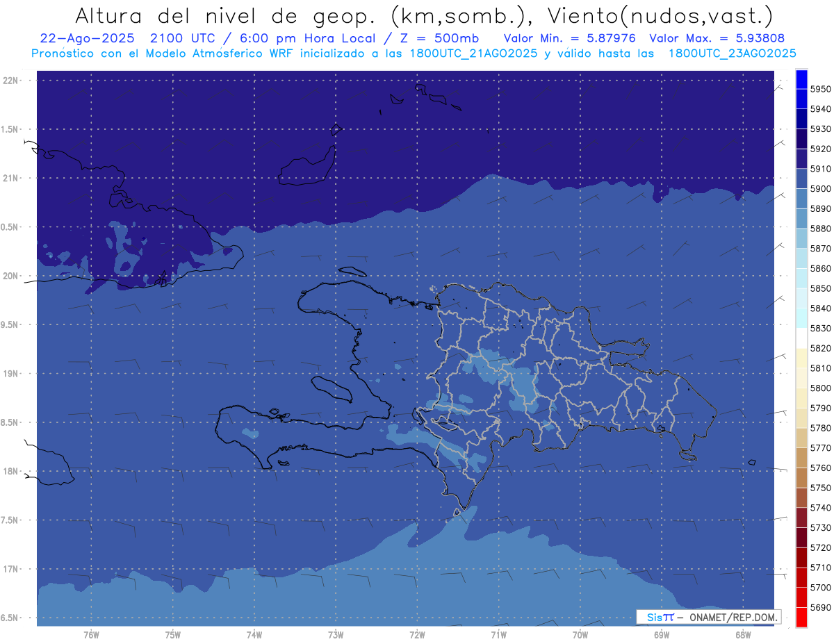This screenshot has height=644, width=834.
Task: Click the '5800' legend value
Action: (820, 388)
